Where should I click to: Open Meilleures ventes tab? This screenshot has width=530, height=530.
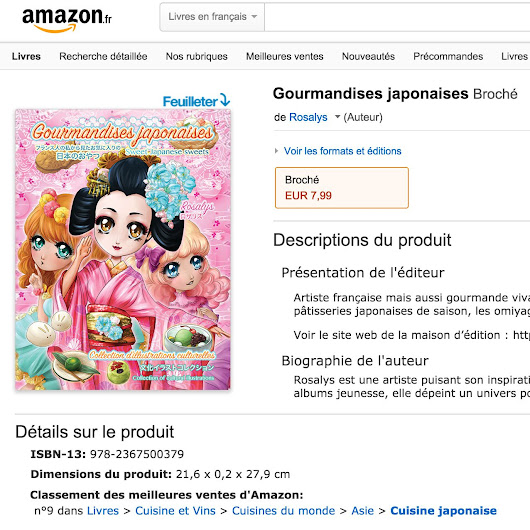coord(285,56)
